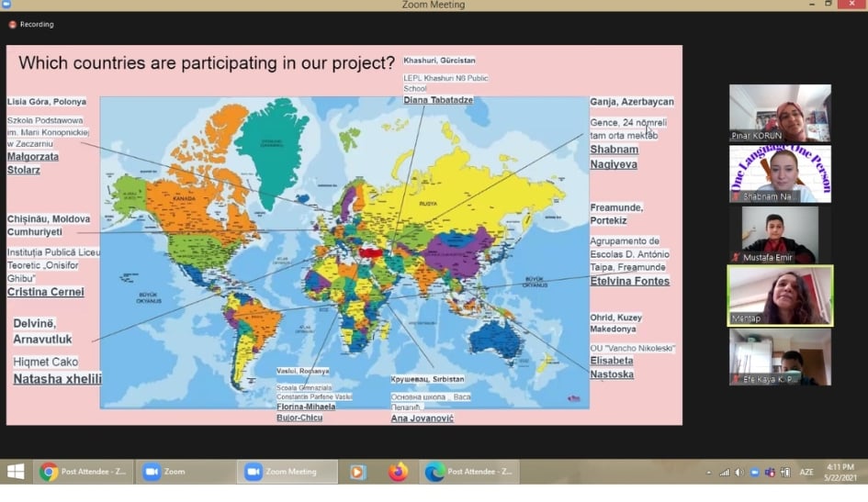Open Edge Post Attendee taskbar window
Viewport: 868px width, 502px height.
pyautogui.click(x=469, y=472)
